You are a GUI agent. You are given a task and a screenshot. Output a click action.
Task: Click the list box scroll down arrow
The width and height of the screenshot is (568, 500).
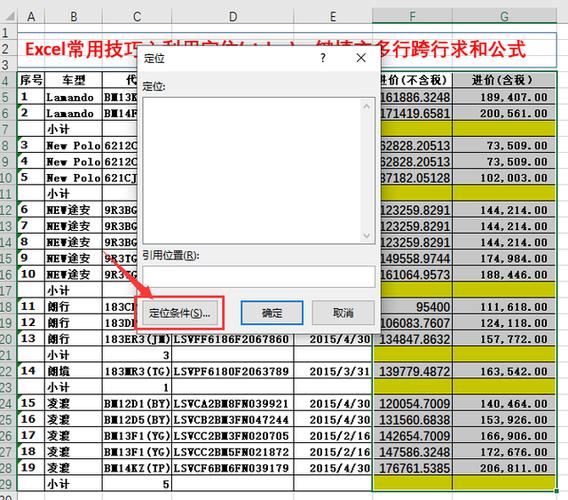[366, 236]
